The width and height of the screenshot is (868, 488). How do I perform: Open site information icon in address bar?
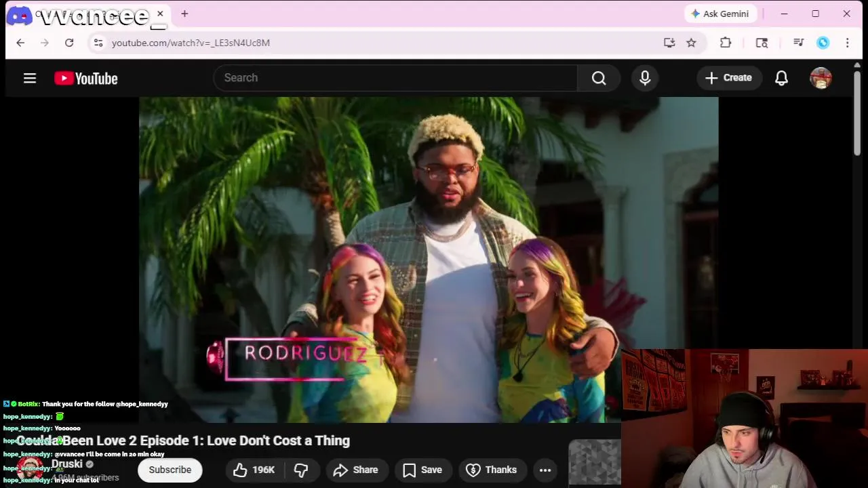[98, 43]
